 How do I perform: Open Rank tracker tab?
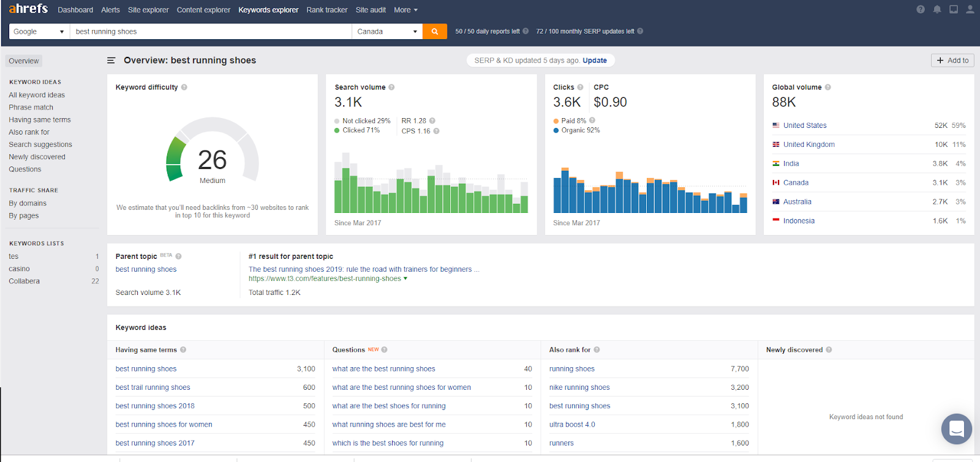pyautogui.click(x=326, y=10)
